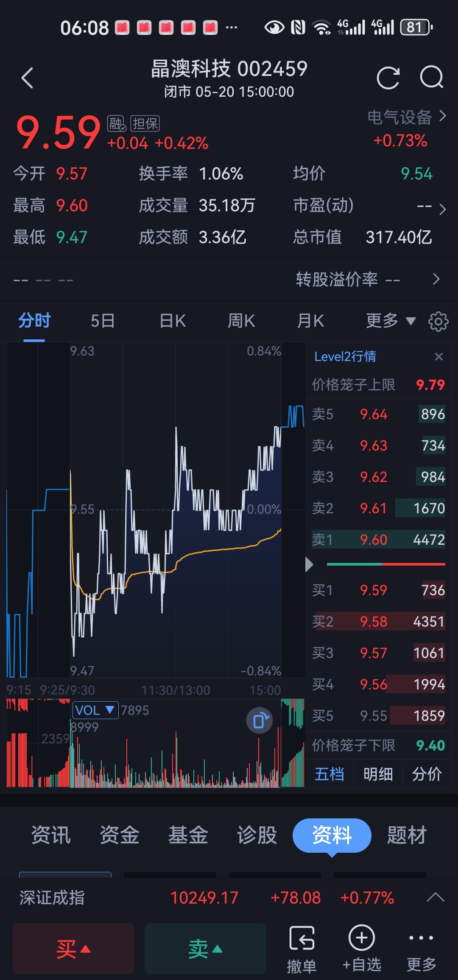Tap the eye comfort status icon

pos(274,28)
